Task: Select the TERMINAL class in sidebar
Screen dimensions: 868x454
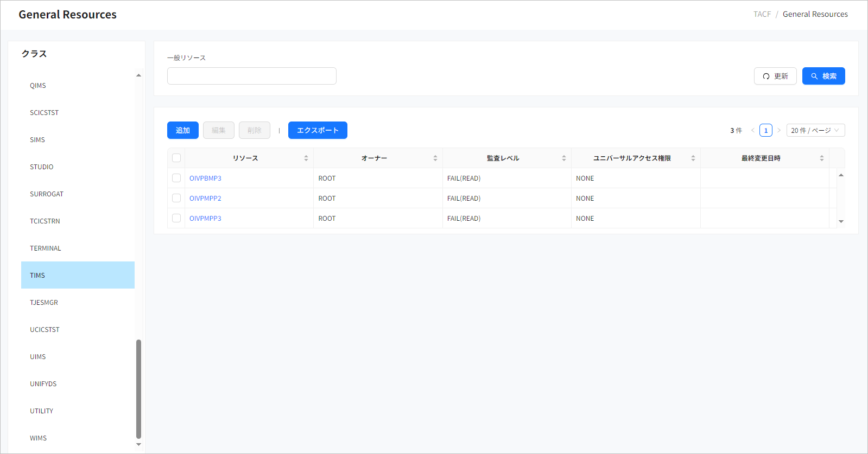Action: point(46,248)
